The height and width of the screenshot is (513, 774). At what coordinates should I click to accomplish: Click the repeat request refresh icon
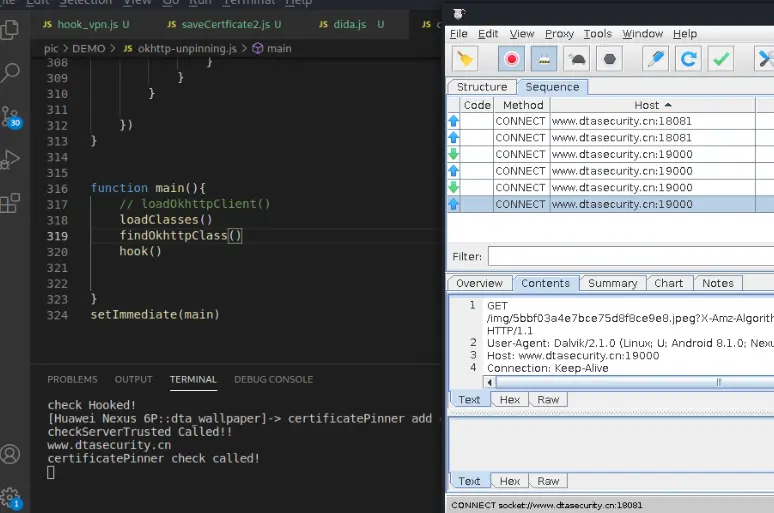(x=688, y=59)
